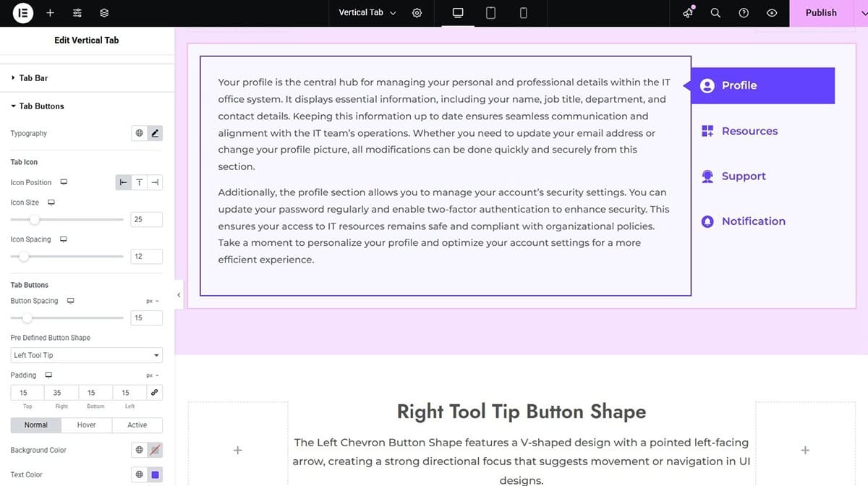868x486 pixels.
Task: Set icon position to left
Action: tap(124, 182)
